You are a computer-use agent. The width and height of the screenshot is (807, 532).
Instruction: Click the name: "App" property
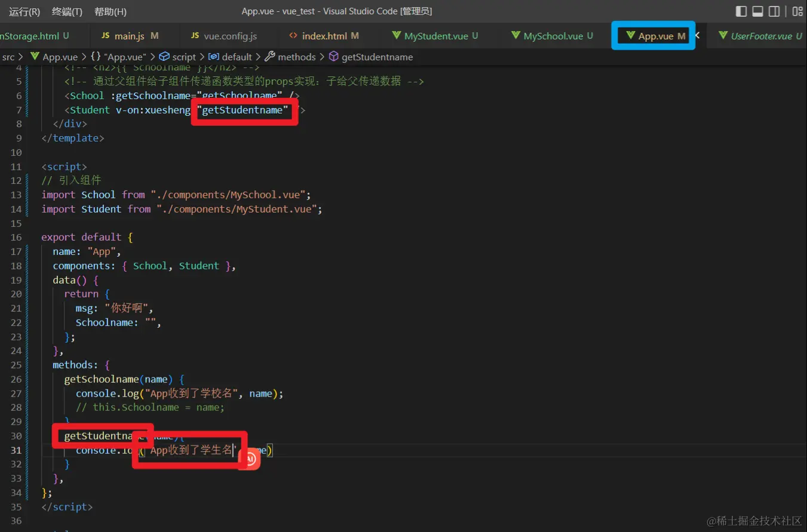[87, 251]
